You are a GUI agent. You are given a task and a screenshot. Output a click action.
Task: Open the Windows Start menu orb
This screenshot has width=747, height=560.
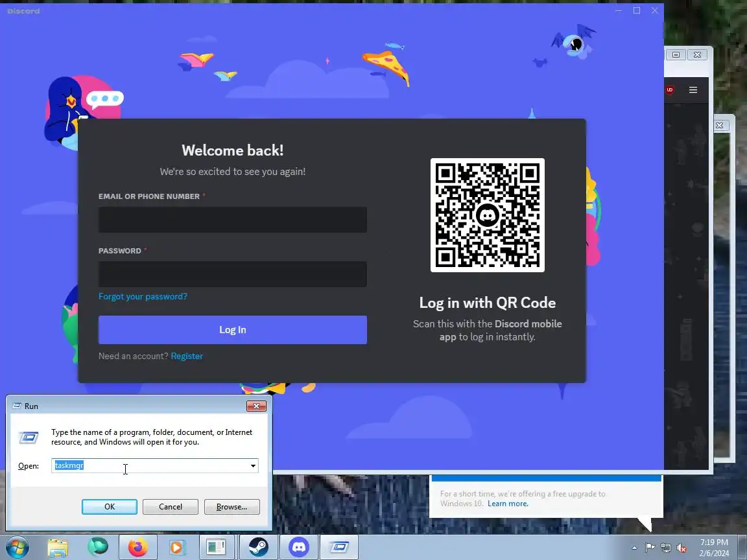click(17, 547)
